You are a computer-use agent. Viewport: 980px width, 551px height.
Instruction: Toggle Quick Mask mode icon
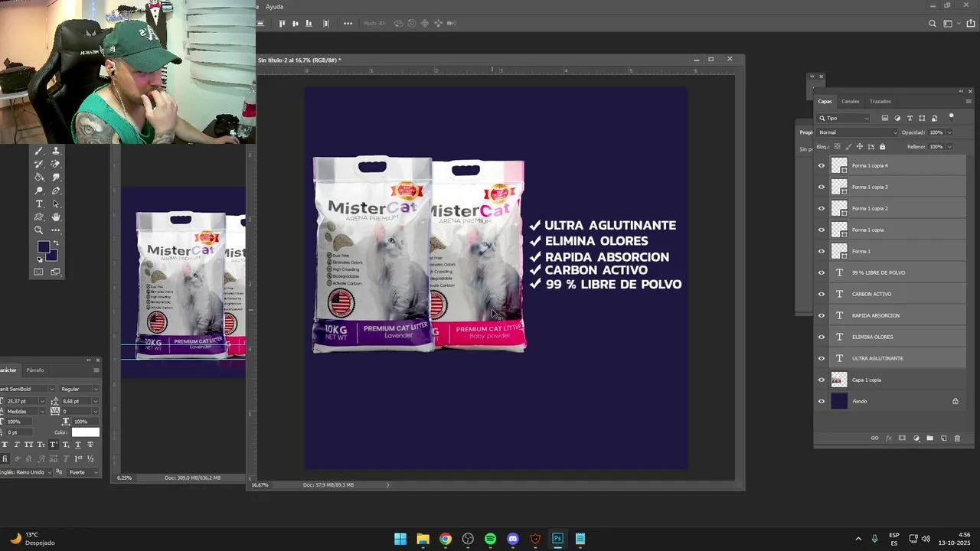tap(39, 272)
